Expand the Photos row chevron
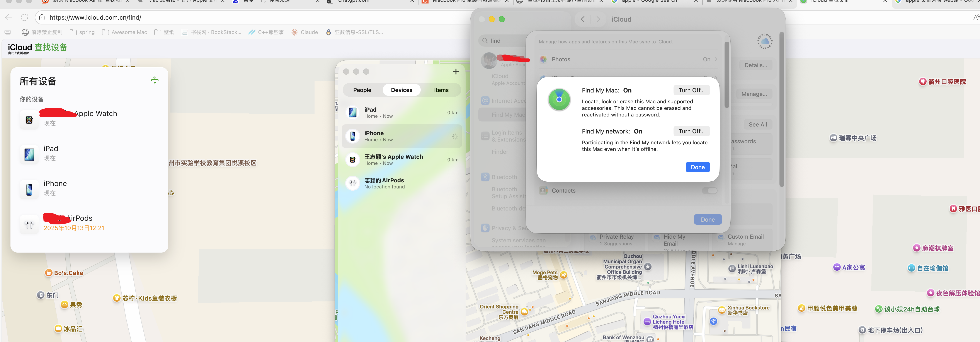 (716, 59)
